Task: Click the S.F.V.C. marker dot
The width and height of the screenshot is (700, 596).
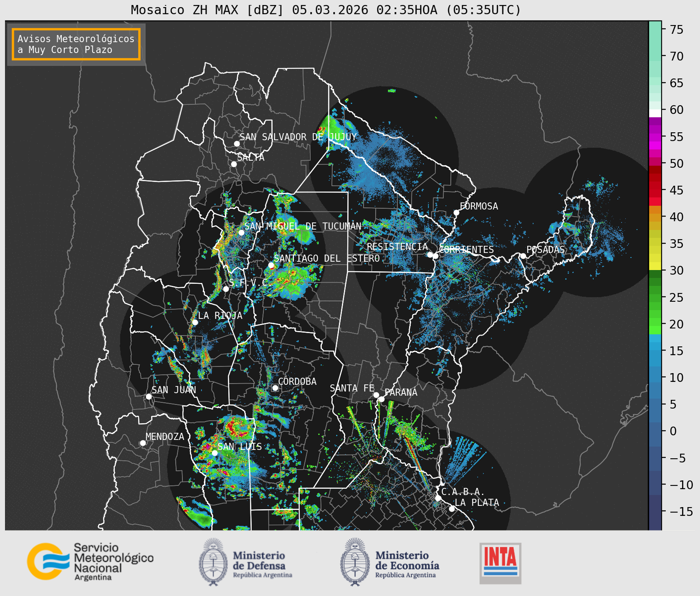Action: [226, 289]
